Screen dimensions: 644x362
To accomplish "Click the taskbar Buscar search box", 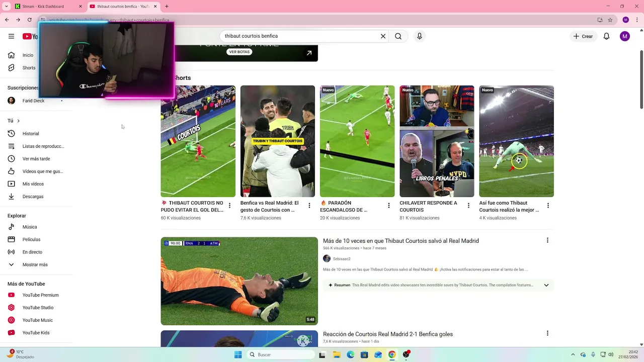I will tap(281, 354).
